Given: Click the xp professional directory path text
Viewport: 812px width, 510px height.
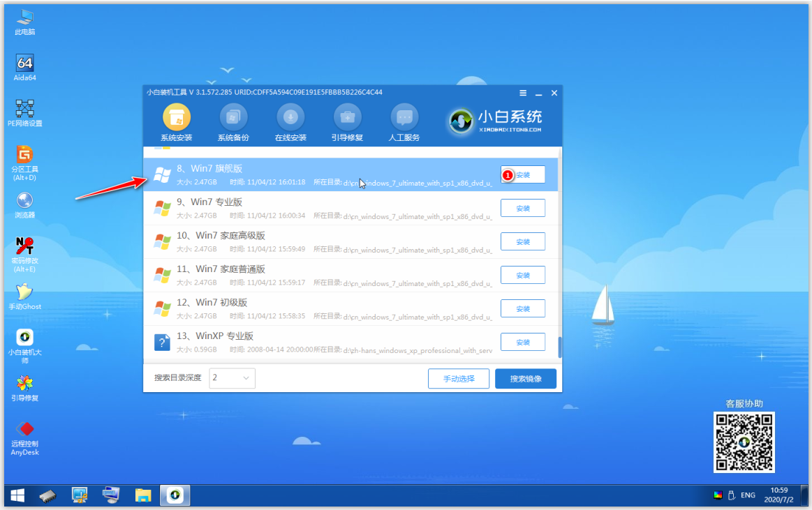Looking at the screenshot, I should tap(418, 351).
